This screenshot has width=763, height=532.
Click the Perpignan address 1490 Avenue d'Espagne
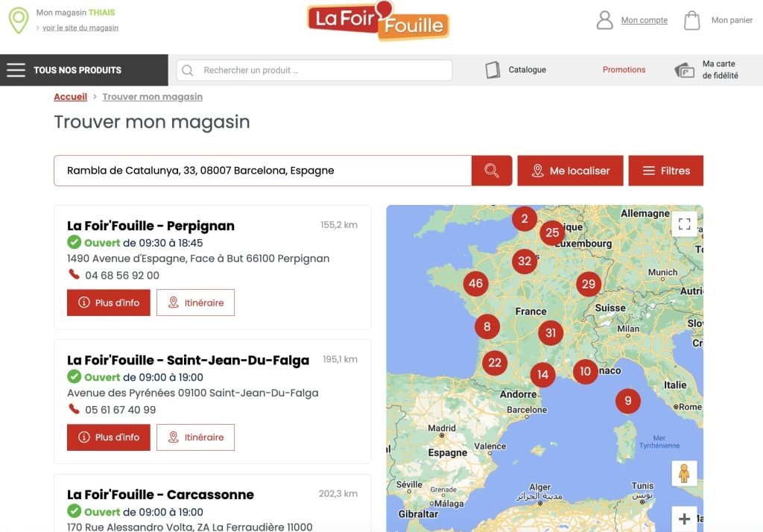pyautogui.click(x=198, y=259)
